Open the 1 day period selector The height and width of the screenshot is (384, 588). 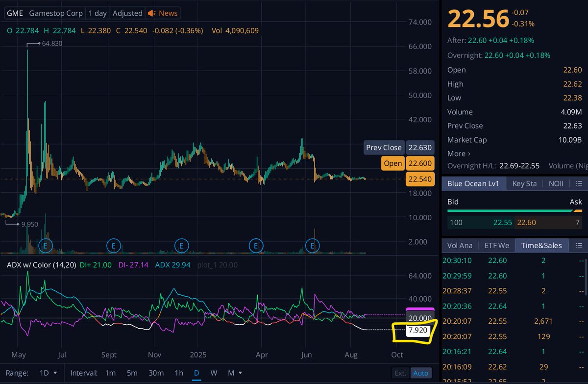pos(98,13)
